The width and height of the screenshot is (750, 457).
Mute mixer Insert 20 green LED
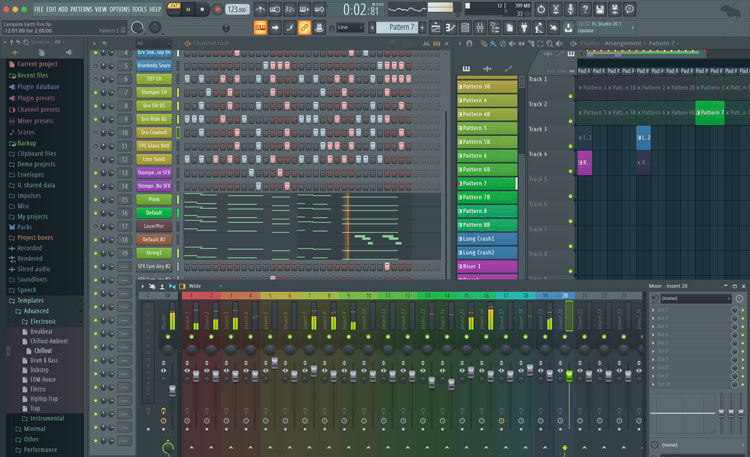pyautogui.click(x=565, y=337)
